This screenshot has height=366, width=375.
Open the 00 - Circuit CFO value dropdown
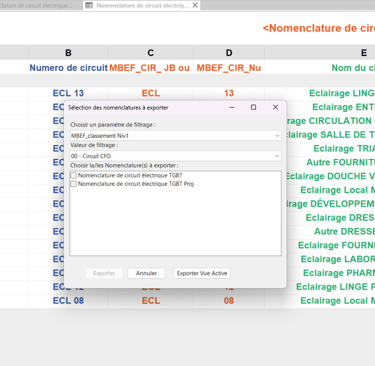click(x=175, y=156)
